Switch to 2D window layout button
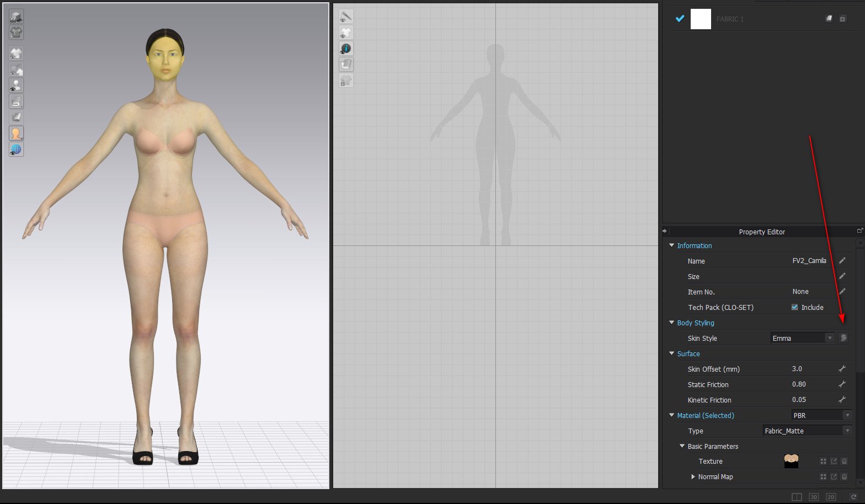 click(831, 497)
